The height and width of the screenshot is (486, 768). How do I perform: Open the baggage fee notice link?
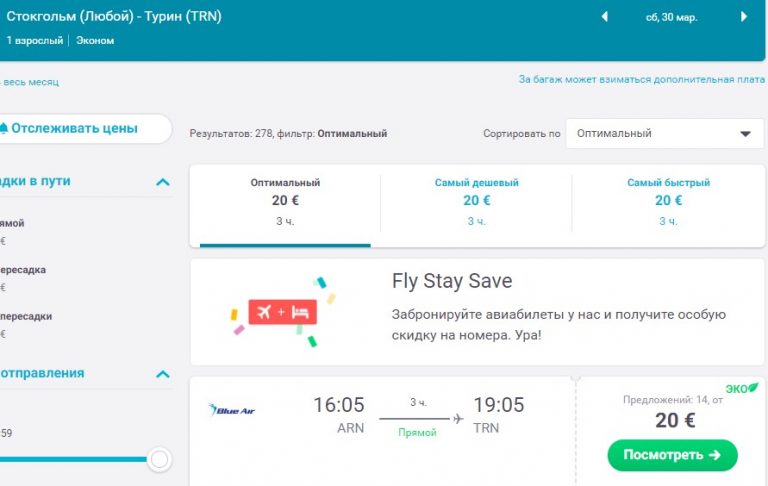[641, 79]
